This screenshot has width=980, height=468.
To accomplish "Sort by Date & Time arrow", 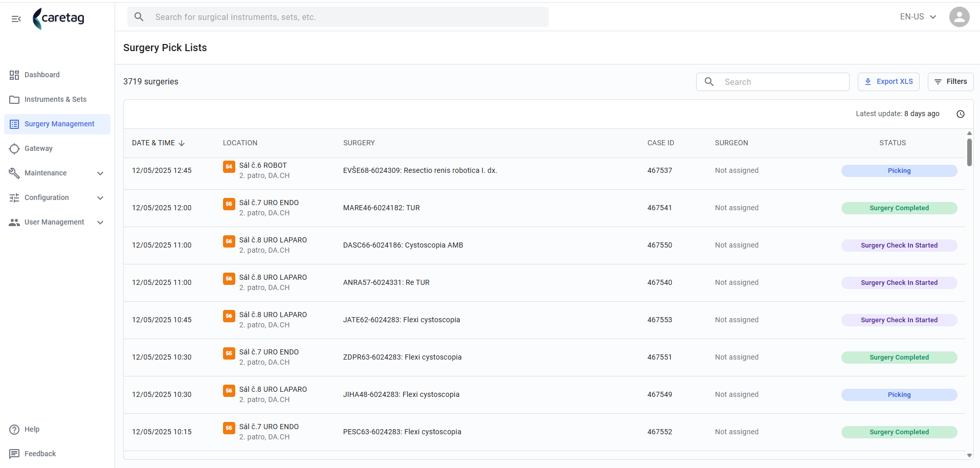I will tap(182, 143).
